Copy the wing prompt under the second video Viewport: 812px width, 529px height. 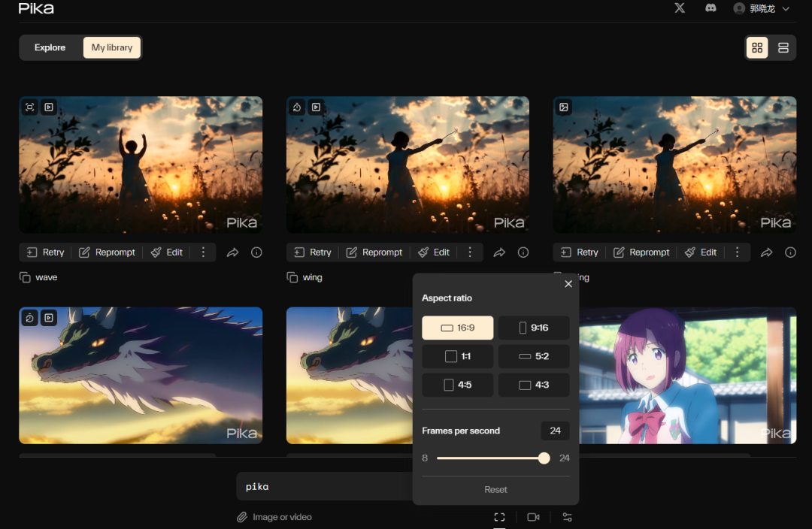tap(292, 277)
